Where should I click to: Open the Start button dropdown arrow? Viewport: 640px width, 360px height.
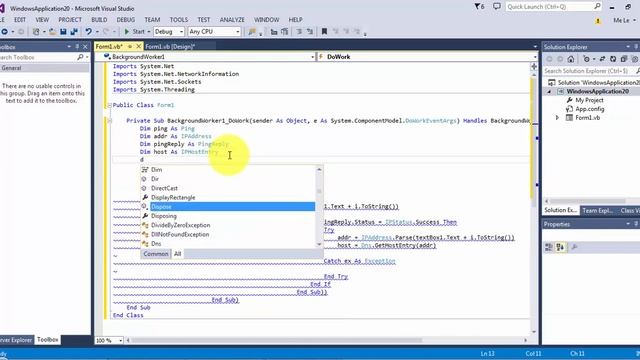click(149, 31)
